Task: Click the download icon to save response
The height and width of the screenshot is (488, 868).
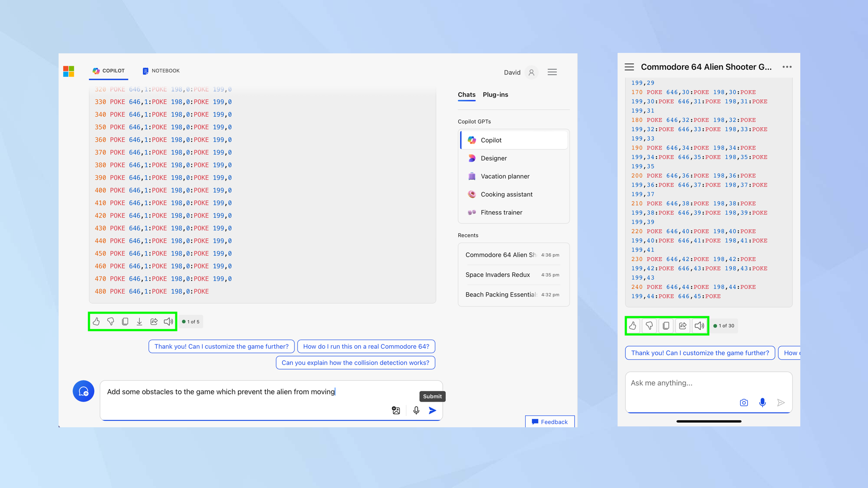Action: [139, 322]
